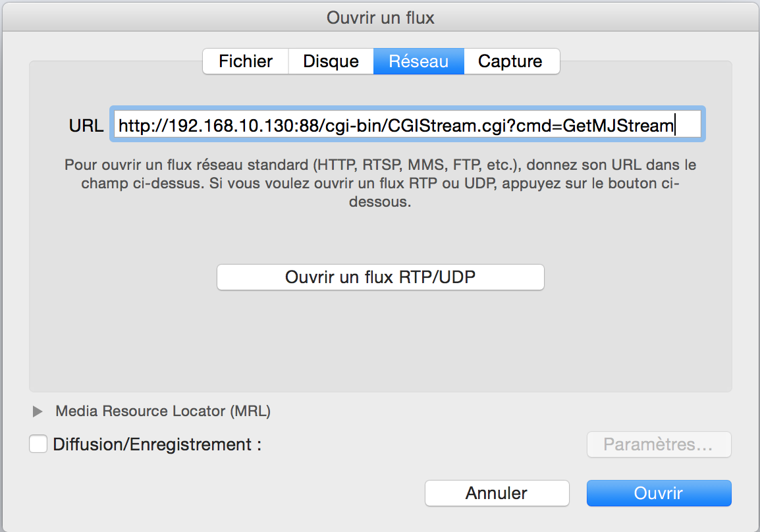Click the Ouvrir un flux window title
The width and height of the screenshot is (760, 532).
[380, 18]
